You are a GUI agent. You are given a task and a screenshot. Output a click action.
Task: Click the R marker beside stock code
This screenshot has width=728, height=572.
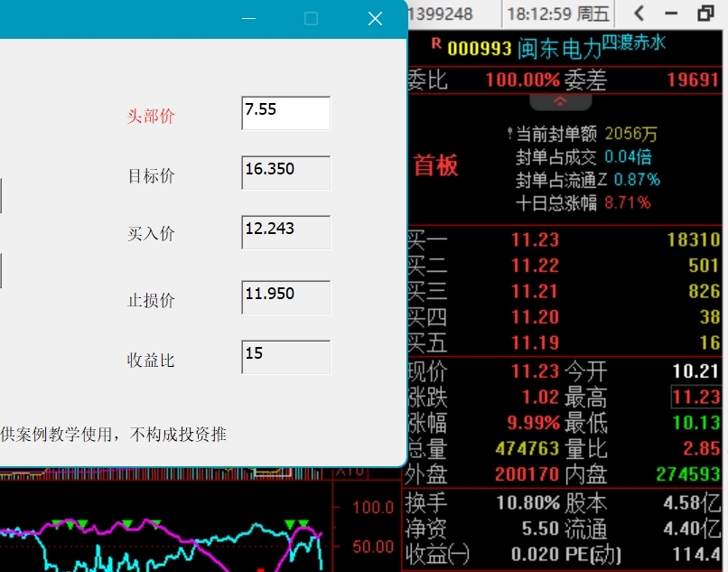(x=436, y=43)
